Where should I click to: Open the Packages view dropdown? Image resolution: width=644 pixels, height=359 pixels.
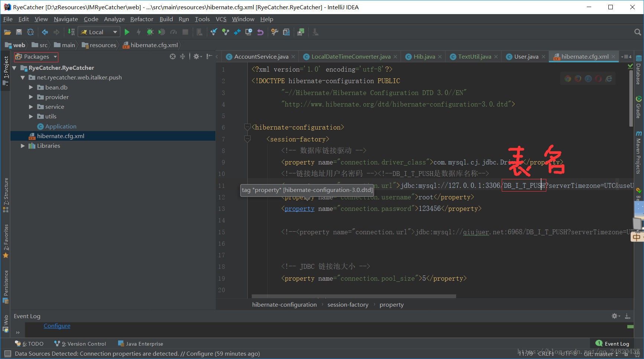(36, 57)
